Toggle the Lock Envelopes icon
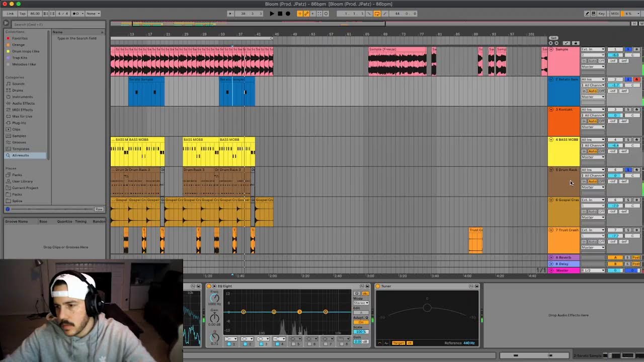Image resolution: width=644 pixels, height=362 pixels. [576, 43]
